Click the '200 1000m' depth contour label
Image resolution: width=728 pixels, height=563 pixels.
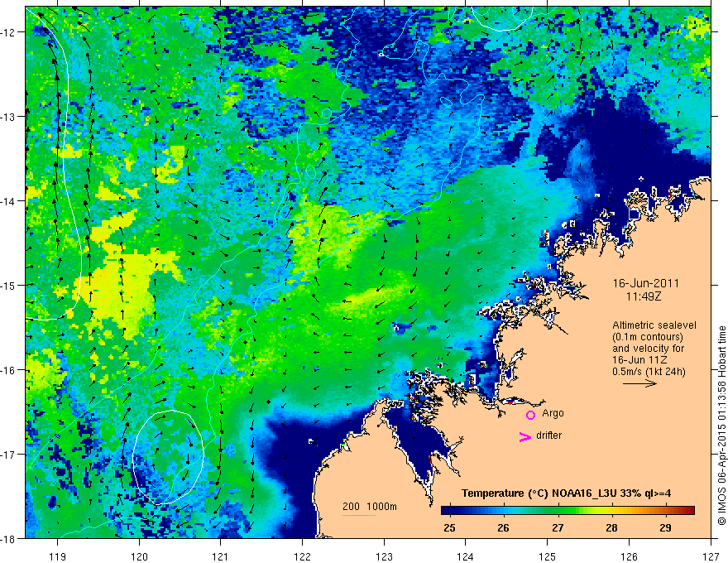click(370, 507)
